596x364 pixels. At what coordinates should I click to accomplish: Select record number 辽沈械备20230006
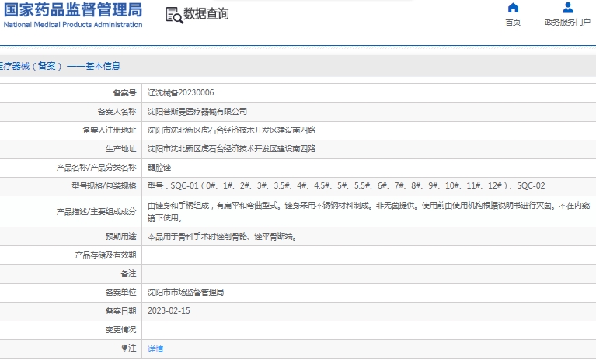point(180,92)
